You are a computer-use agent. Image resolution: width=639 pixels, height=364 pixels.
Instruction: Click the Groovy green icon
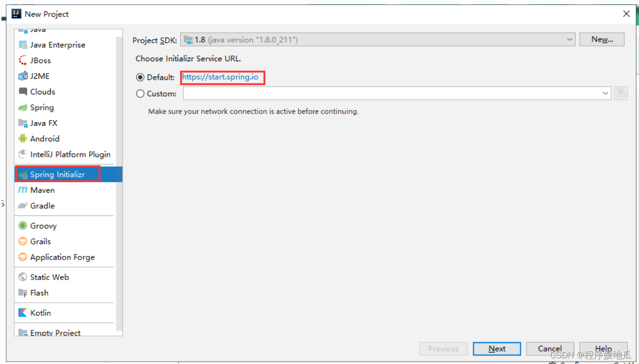coord(22,226)
